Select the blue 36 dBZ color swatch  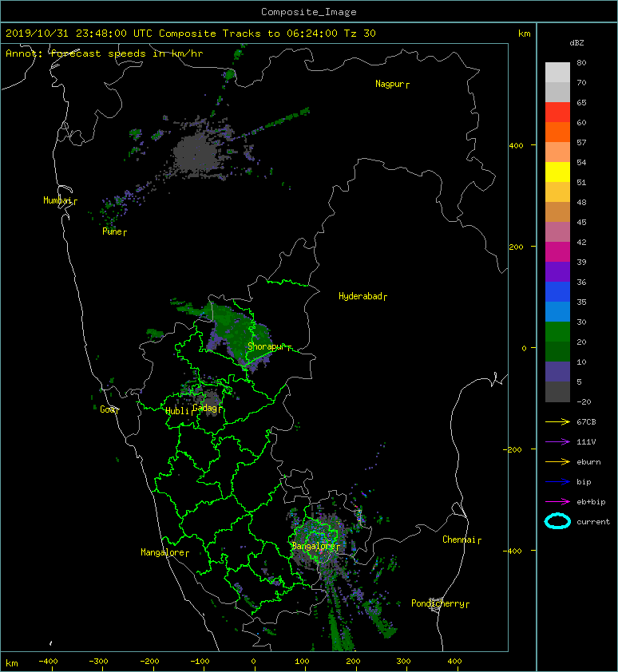557,291
